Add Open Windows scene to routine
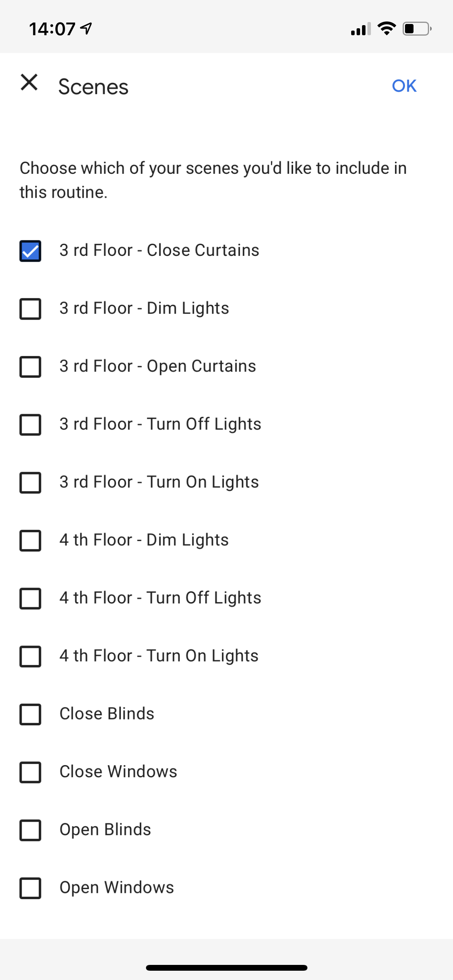This screenshot has height=980, width=453. click(30, 888)
